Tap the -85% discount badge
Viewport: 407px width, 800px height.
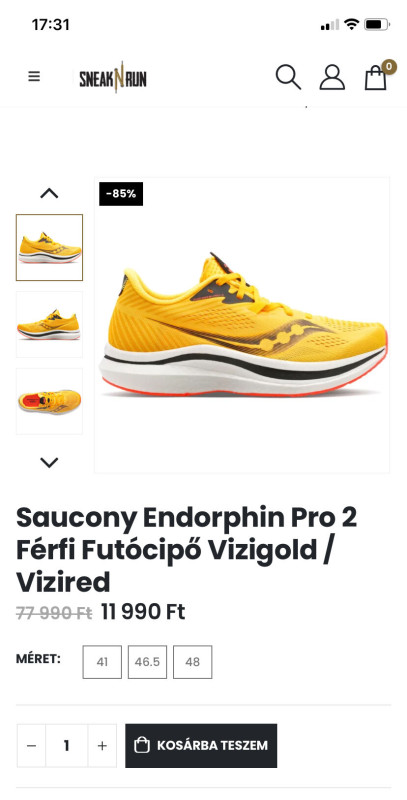(121, 194)
